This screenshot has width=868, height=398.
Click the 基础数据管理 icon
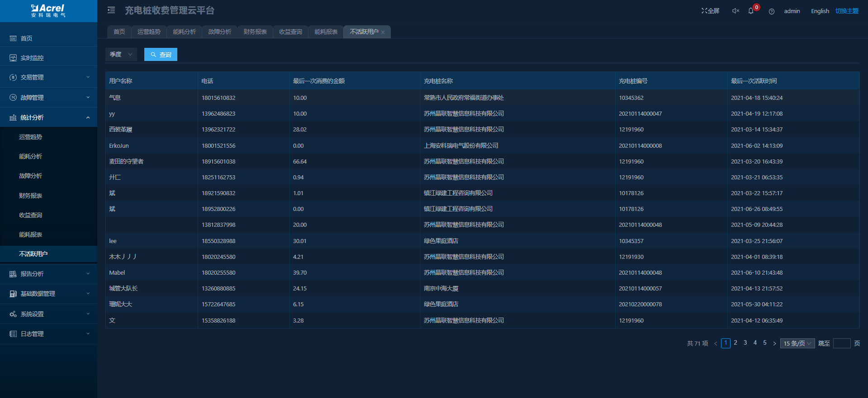(13, 294)
